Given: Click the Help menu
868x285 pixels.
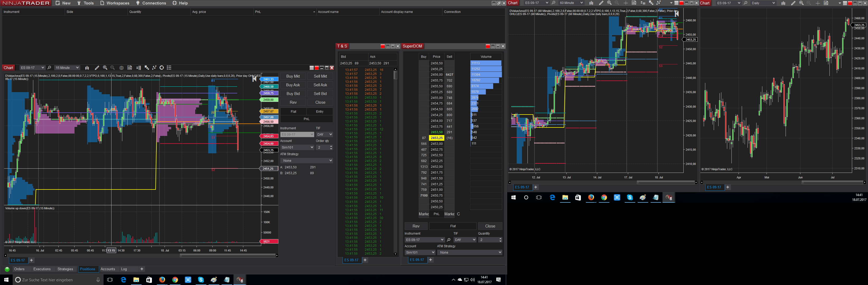Looking at the screenshot, I should (180, 3).
